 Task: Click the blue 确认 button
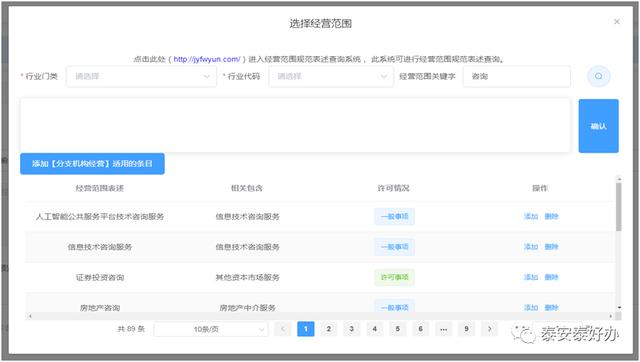[x=598, y=126]
